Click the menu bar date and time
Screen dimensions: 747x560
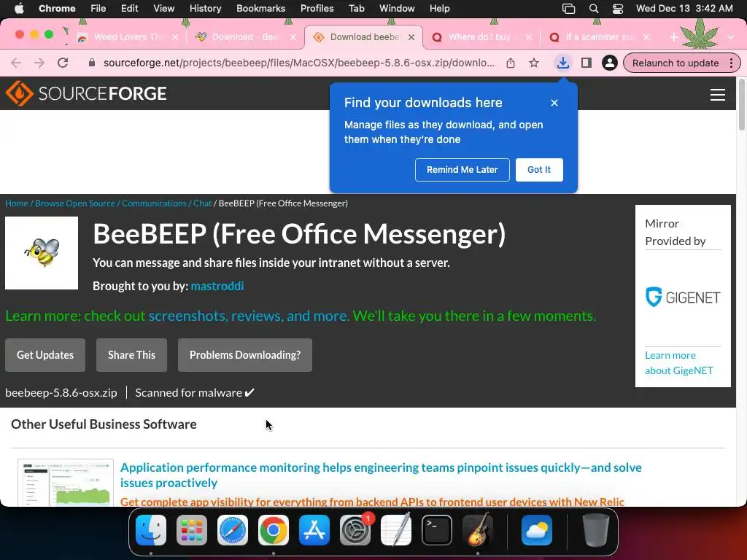pos(684,9)
